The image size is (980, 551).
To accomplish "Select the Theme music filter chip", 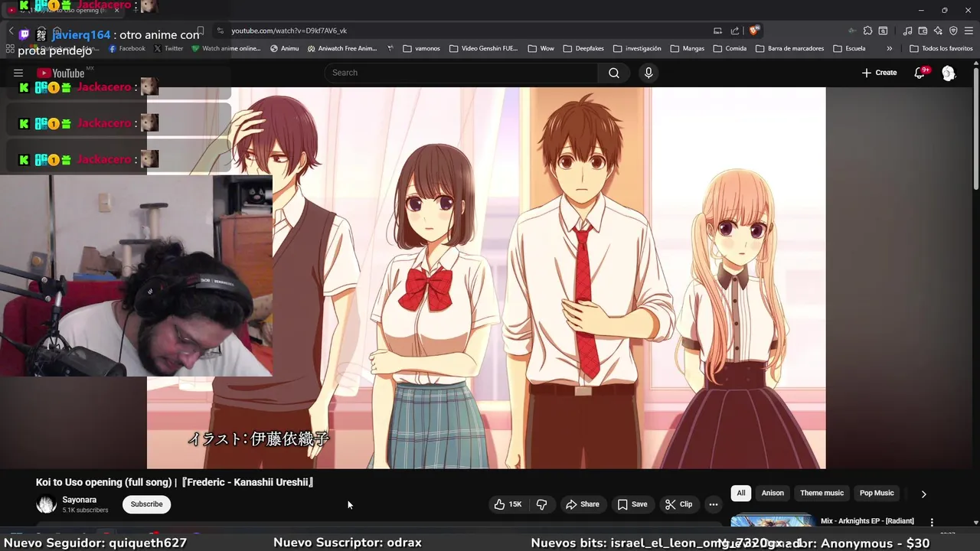I will tap(822, 494).
